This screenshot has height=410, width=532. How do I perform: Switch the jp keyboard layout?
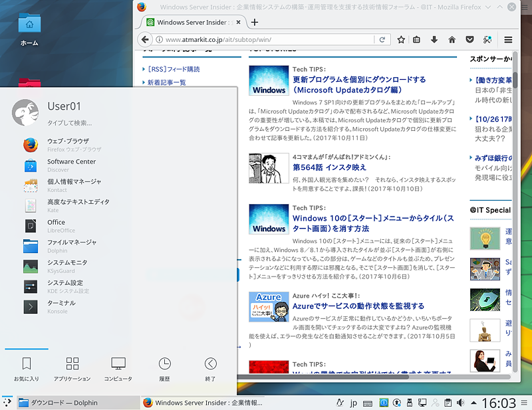[354, 403]
